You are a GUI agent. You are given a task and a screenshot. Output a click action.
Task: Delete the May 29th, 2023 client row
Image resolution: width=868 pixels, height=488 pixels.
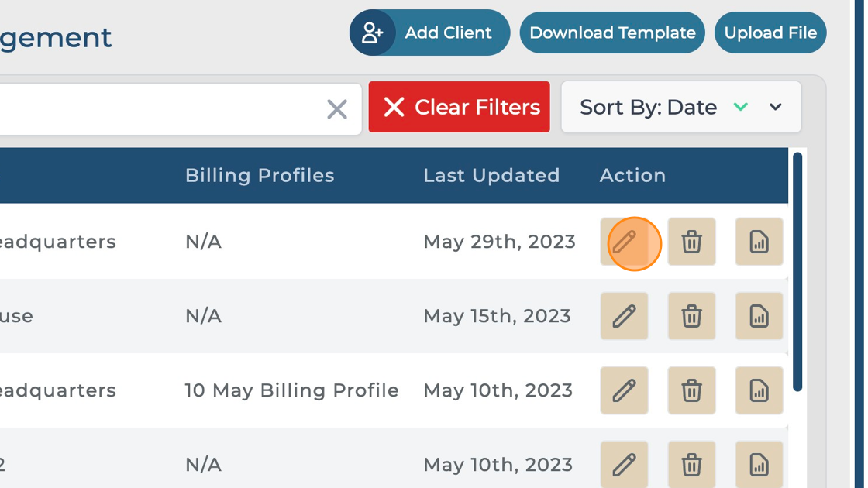691,242
